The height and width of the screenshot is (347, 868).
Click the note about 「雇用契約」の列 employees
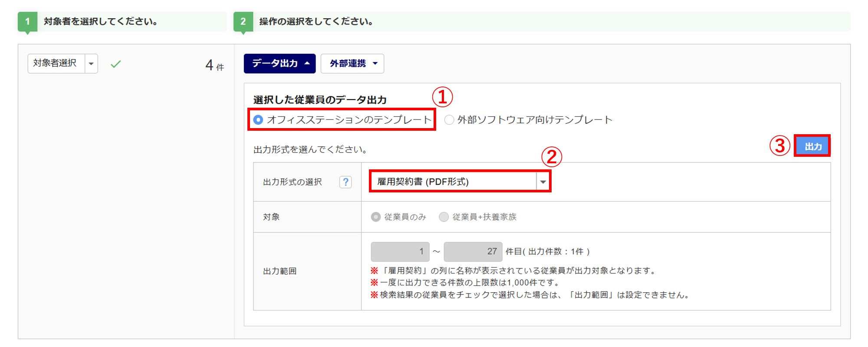pos(513,271)
